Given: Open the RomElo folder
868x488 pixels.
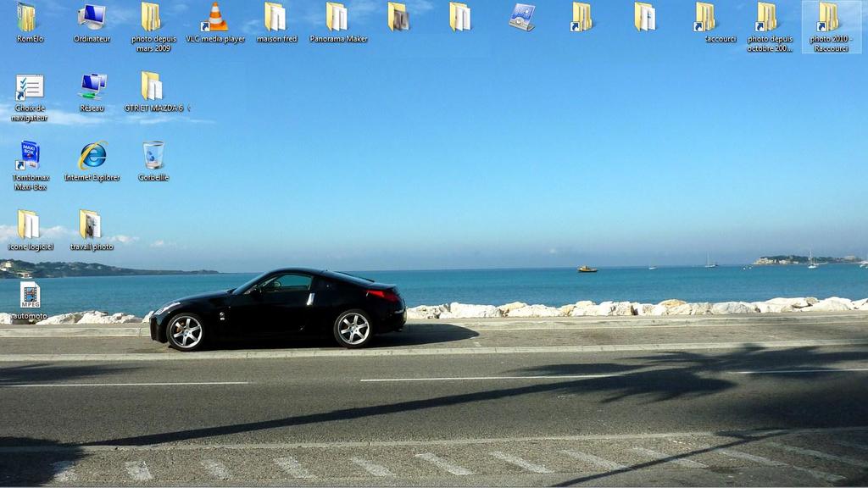Looking at the screenshot, I should 28,18.
